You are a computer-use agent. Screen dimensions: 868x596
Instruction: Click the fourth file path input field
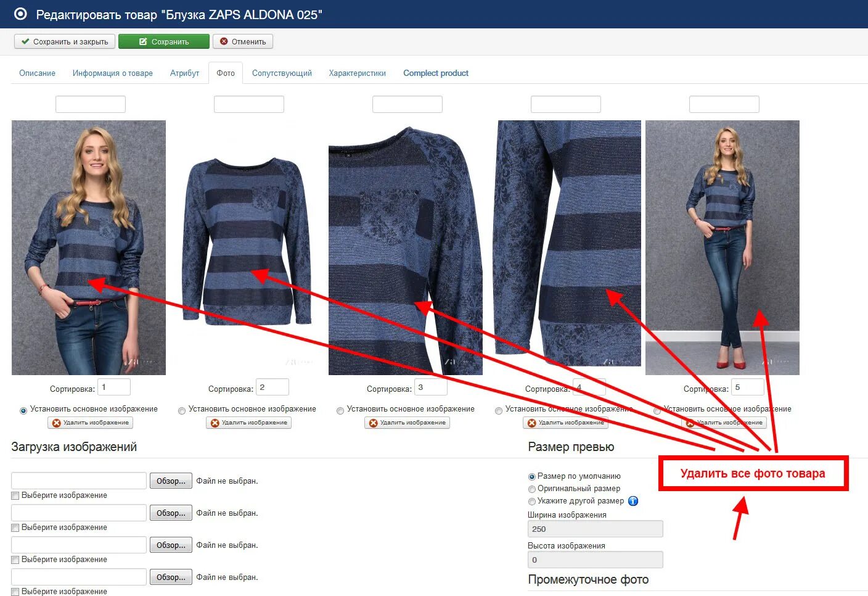click(79, 577)
